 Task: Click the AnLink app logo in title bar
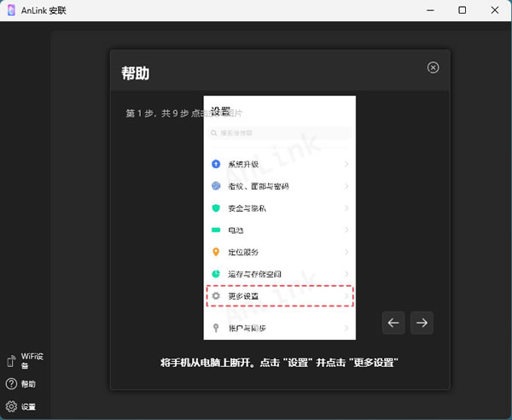[11, 10]
